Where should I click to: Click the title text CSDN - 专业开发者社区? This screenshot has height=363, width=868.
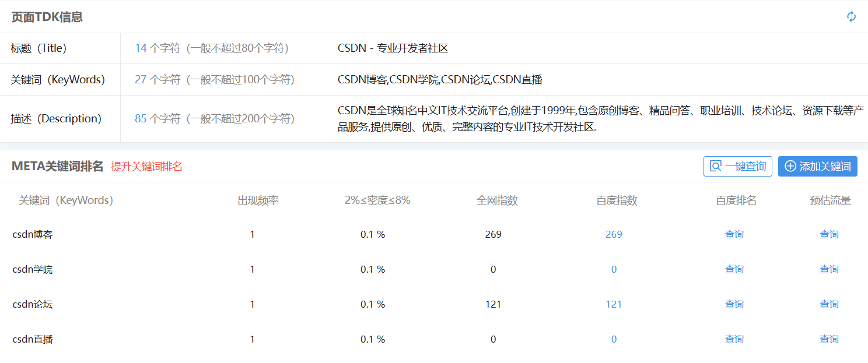393,48
